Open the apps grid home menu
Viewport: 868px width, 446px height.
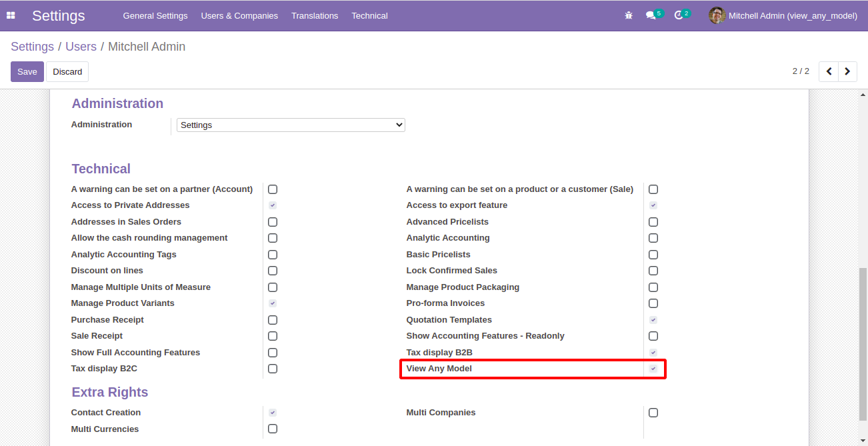coord(11,15)
